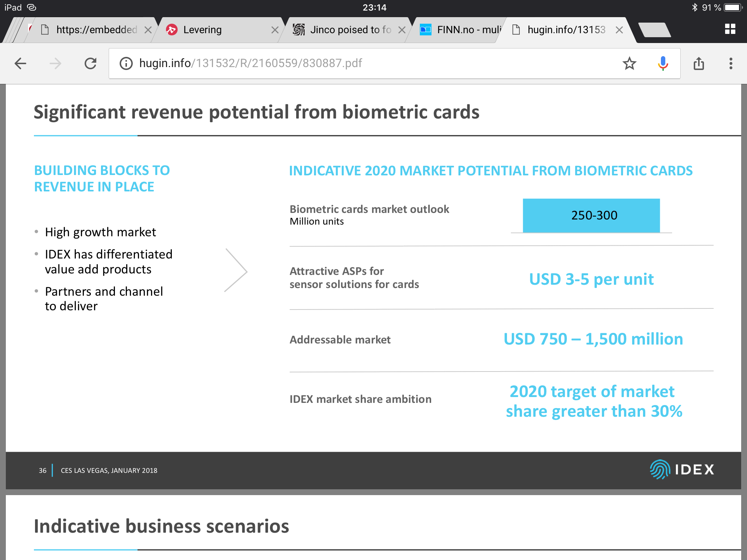Close the Jinco poised tab
This screenshot has width=747, height=560.
[x=402, y=30]
